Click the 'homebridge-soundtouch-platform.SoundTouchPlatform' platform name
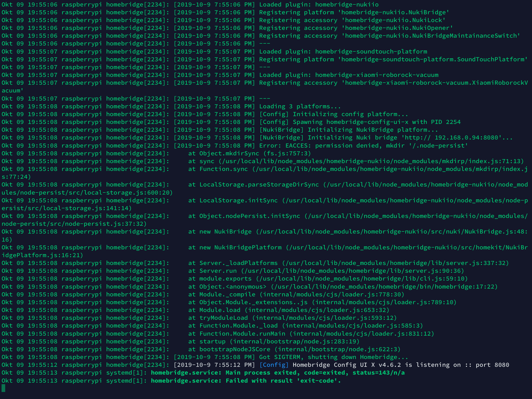The image size is (532, 399). click(x=433, y=59)
